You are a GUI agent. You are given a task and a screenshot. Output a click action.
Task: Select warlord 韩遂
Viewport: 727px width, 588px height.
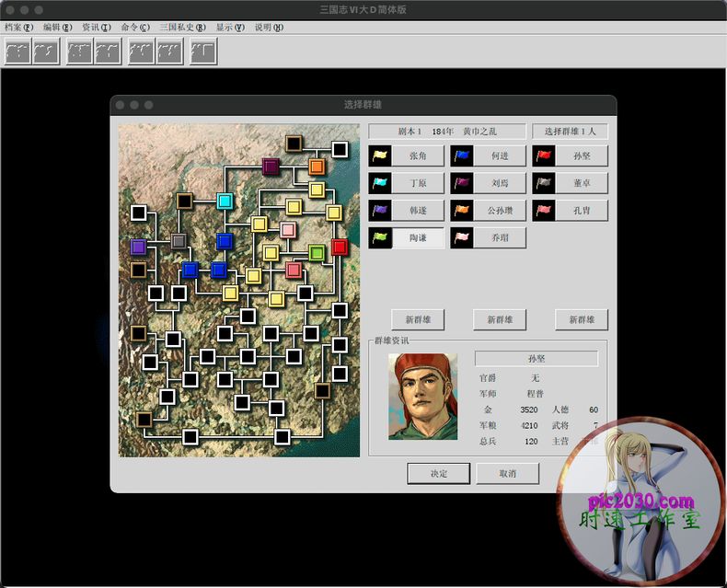(418, 211)
